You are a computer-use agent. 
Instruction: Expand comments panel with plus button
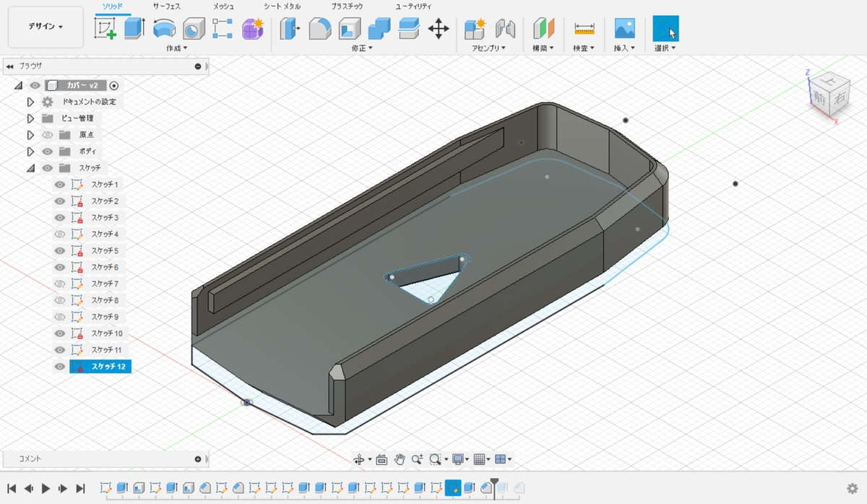[198, 459]
